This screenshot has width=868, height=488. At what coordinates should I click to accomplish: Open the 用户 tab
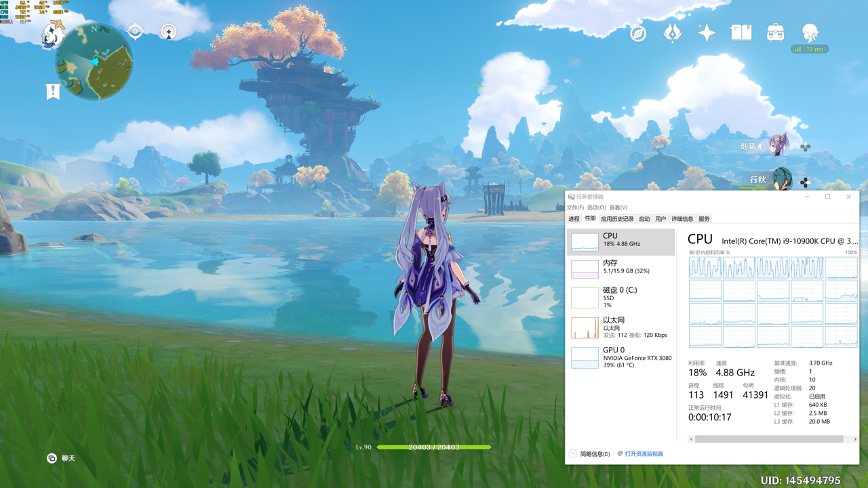click(x=660, y=219)
